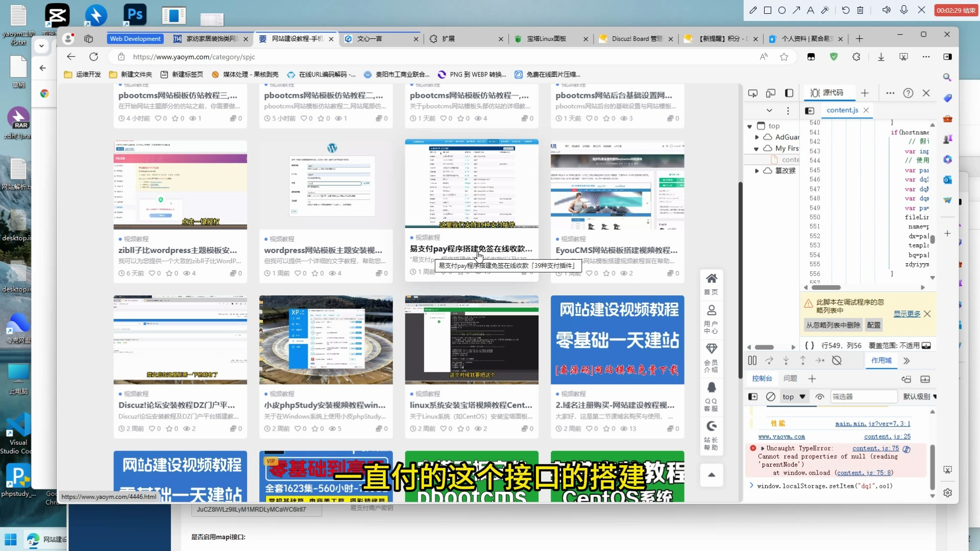Open the tab actions dropdown arrow
The image size is (980, 551).
[41, 46]
